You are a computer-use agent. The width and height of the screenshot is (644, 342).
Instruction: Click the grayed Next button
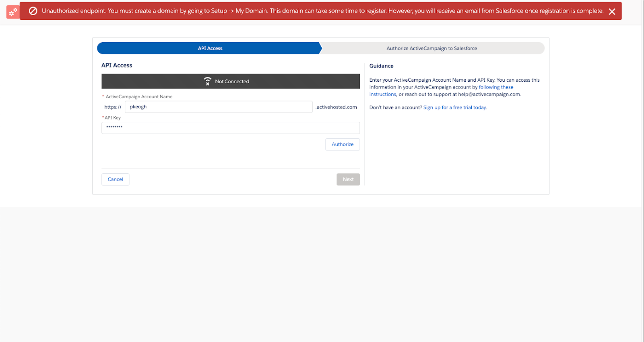coord(348,179)
